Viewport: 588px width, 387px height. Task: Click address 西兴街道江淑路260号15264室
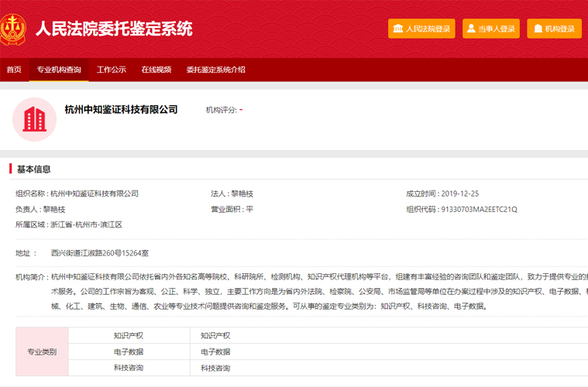point(100,253)
